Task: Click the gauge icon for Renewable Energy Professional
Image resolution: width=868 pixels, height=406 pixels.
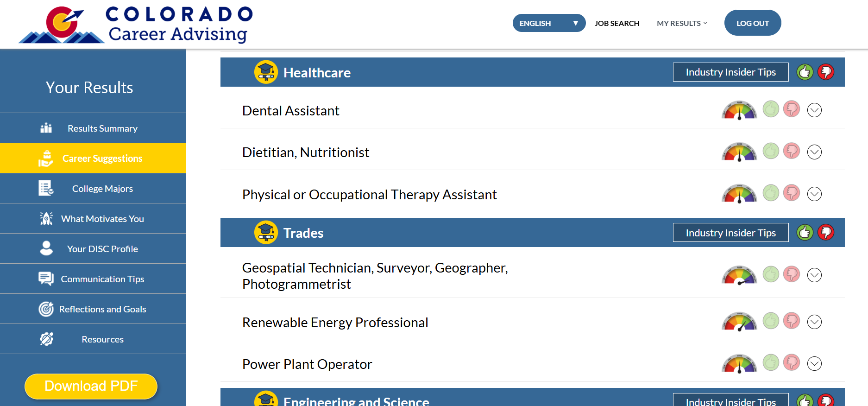Action: pyautogui.click(x=739, y=322)
